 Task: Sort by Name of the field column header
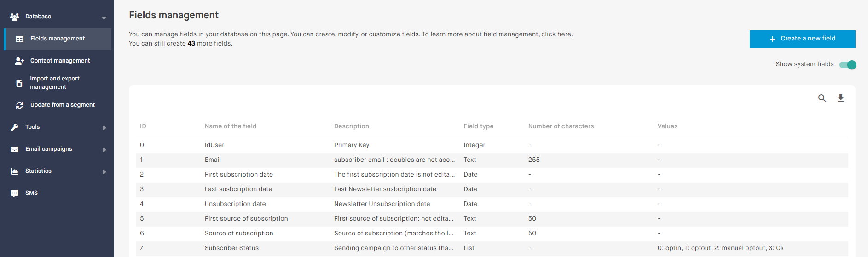coord(230,126)
